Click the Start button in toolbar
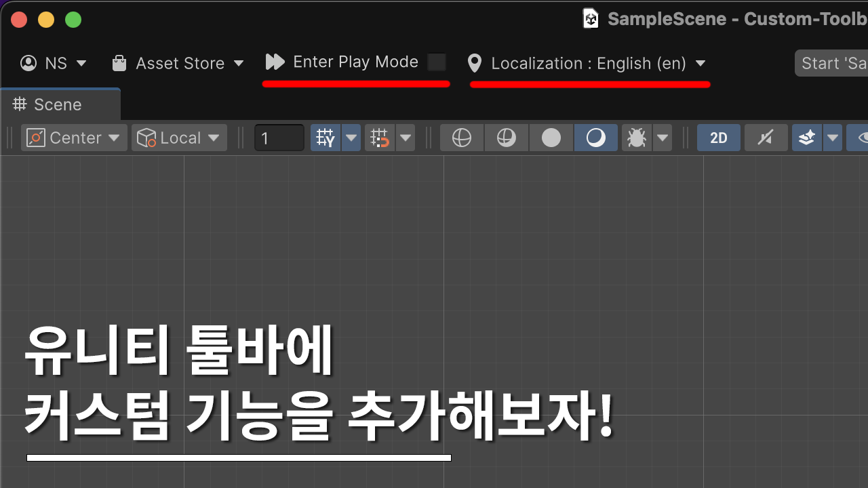This screenshot has height=488, width=868. coord(831,63)
